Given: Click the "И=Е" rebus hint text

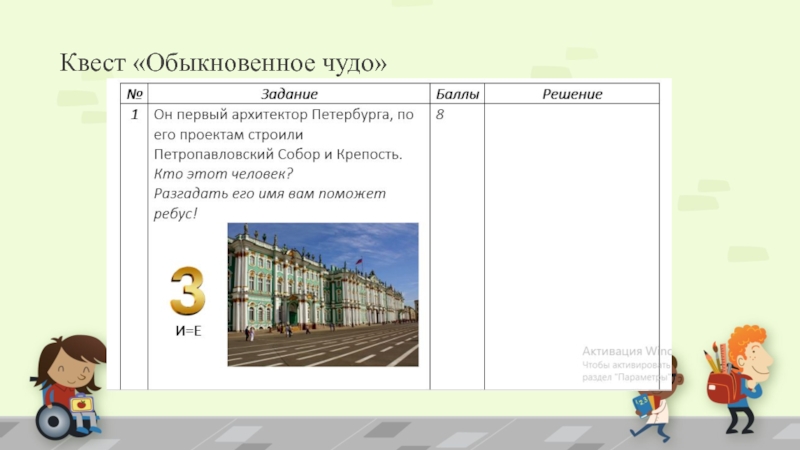Looking at the screenshot, I should (x=187, y=330).
